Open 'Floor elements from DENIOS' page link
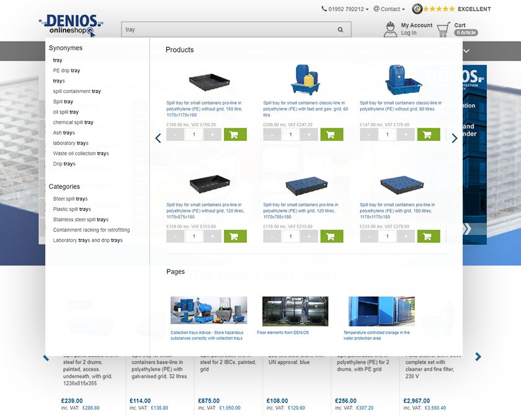Viewport: 521px width, 420px height. (283, 333)
